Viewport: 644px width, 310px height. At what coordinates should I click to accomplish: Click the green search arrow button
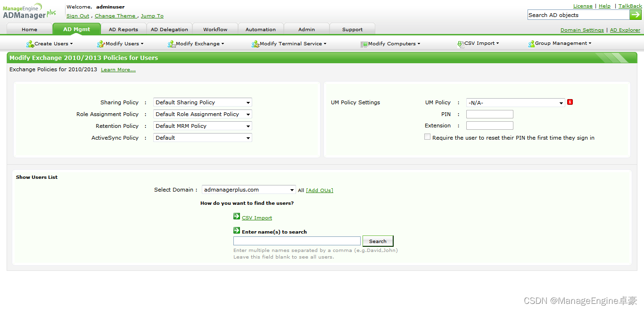coord(636,15)
